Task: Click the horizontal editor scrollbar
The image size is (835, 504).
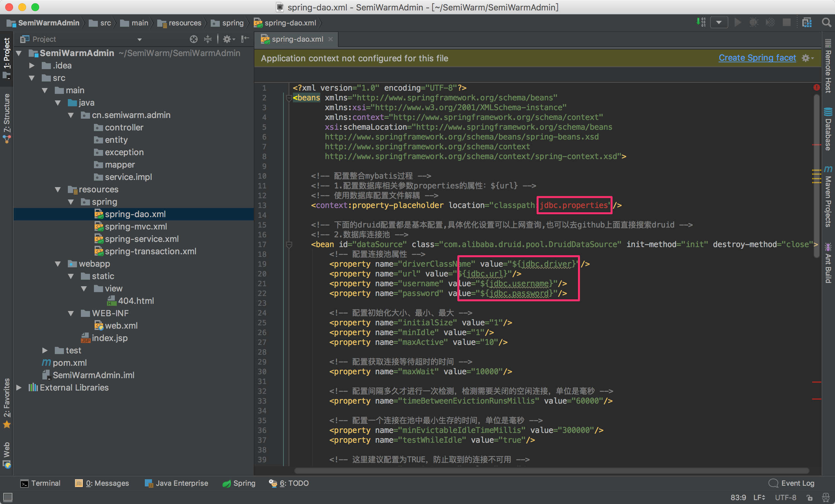Action: (x=552, y=471)
